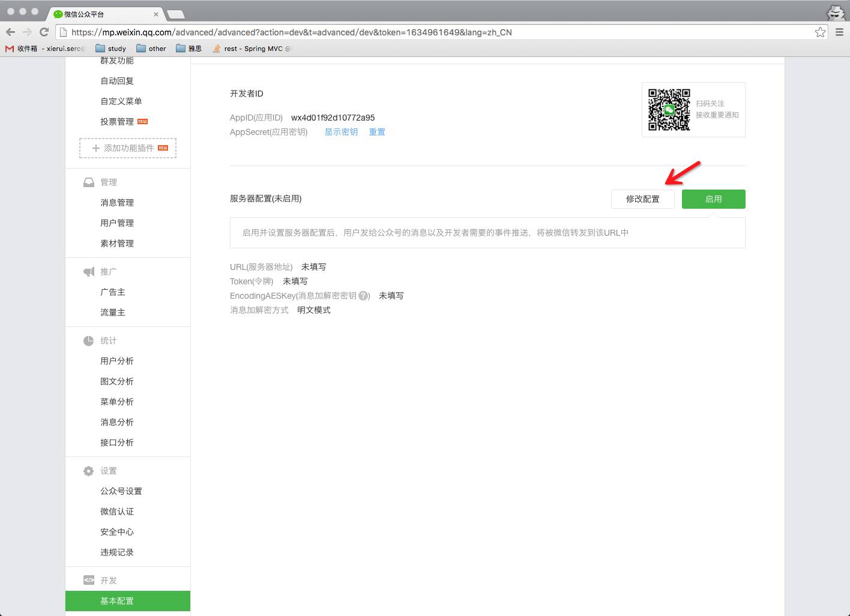This screenshot has height=616, width=850.
Task: Click the help icon beside EncodingAESKey
Action: point(363,296)
